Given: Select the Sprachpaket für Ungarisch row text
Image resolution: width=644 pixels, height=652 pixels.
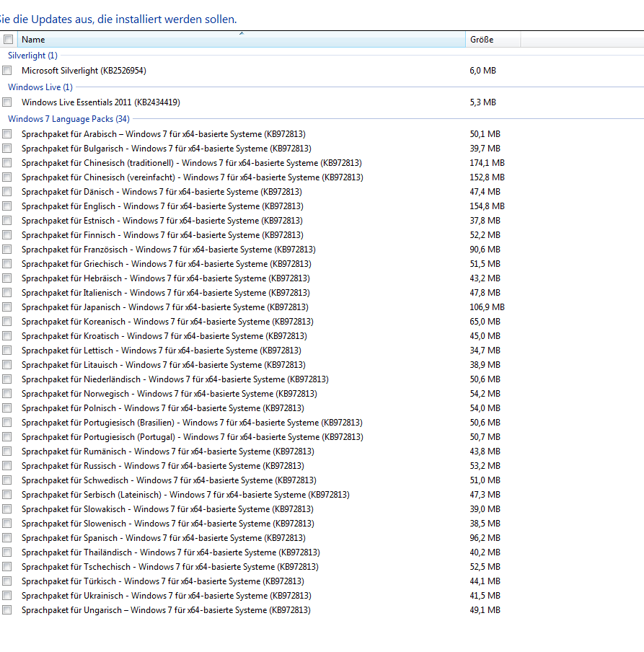Looking at the screenshot, I should [x=166, y=610].
